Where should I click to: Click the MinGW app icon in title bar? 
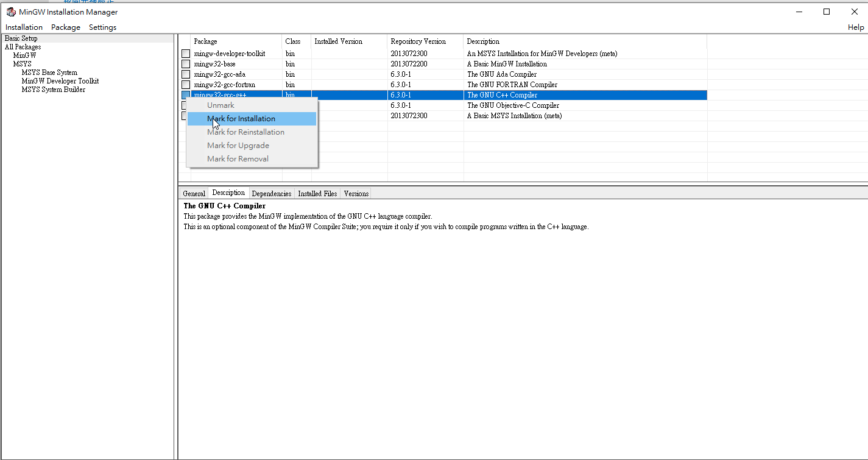pyautogui.click(x=10, y=12)
